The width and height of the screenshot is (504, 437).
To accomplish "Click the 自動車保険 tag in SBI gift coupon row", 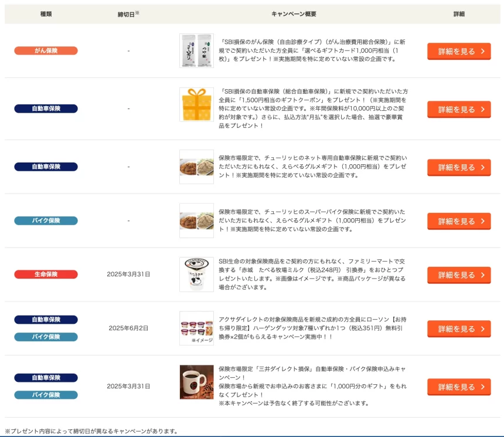I will coord(46,109).
